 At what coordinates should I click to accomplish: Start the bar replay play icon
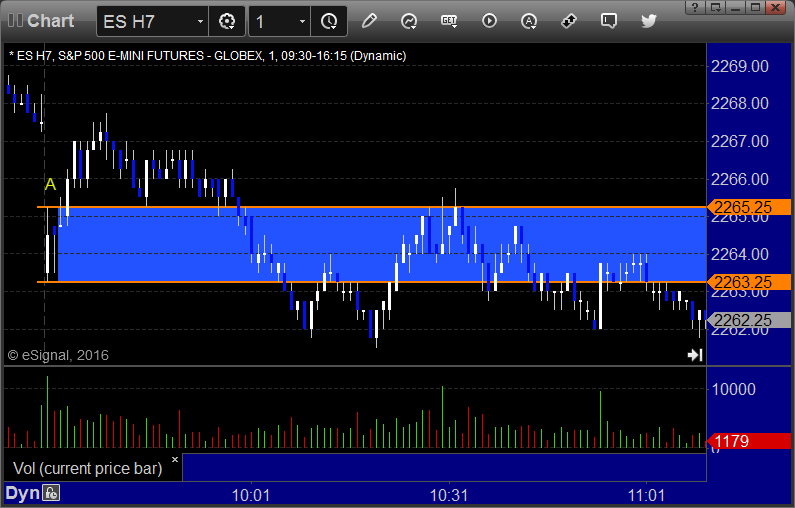click(489, 21)
